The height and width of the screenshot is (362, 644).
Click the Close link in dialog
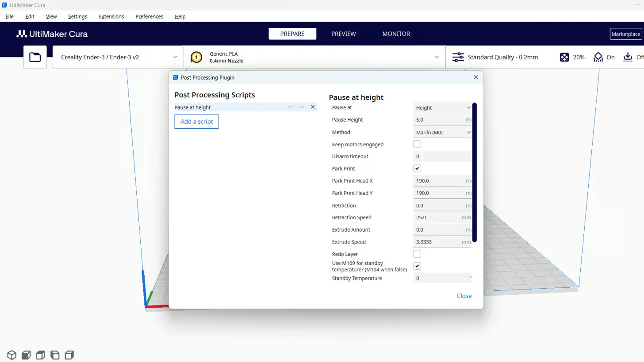464,296
